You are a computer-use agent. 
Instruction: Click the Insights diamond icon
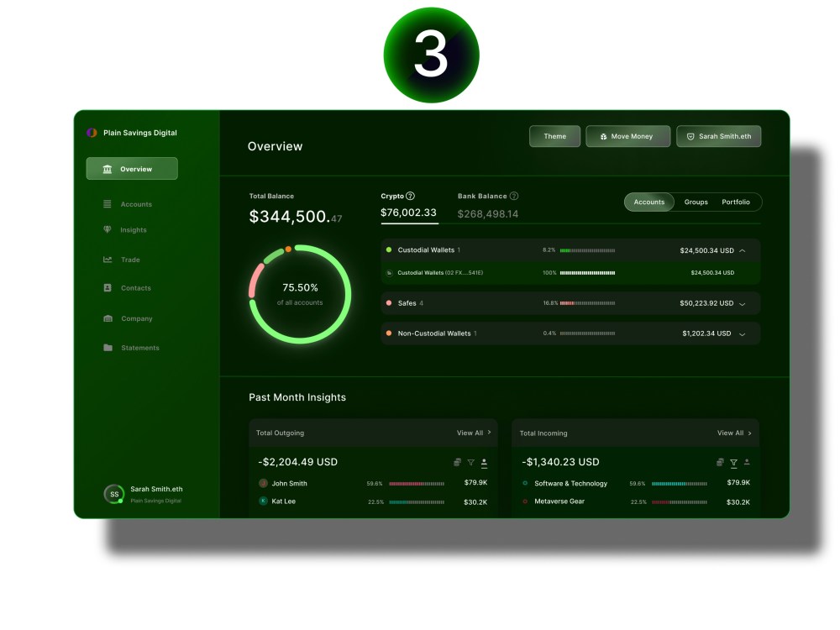[x=108, y=229]
